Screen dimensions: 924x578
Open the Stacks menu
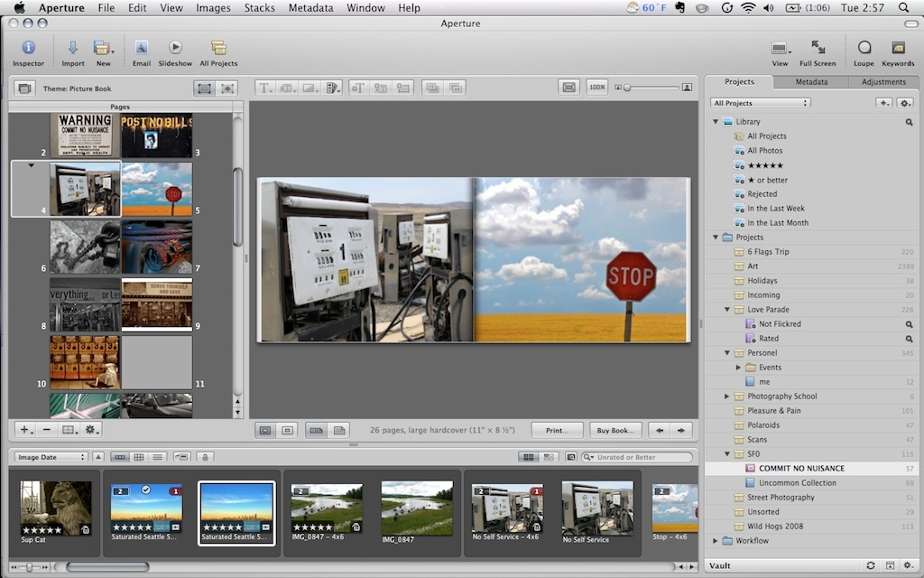pos(260,8)
